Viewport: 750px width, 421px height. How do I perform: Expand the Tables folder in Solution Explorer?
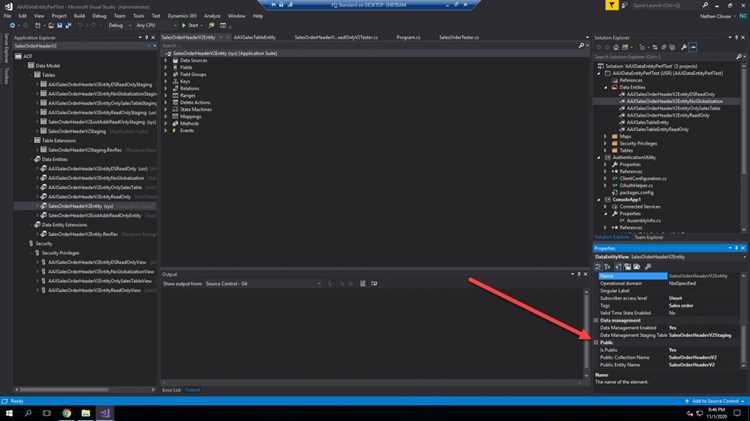605,151
